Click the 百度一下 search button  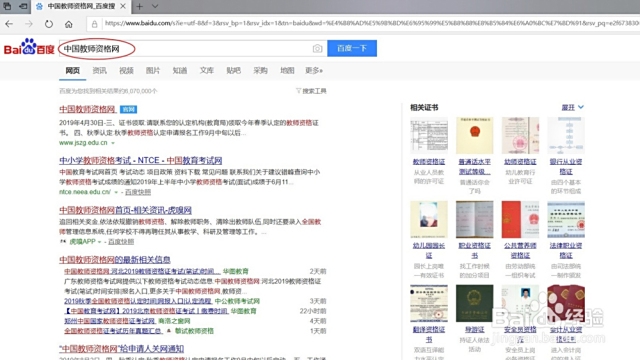(x=352, y=48)
